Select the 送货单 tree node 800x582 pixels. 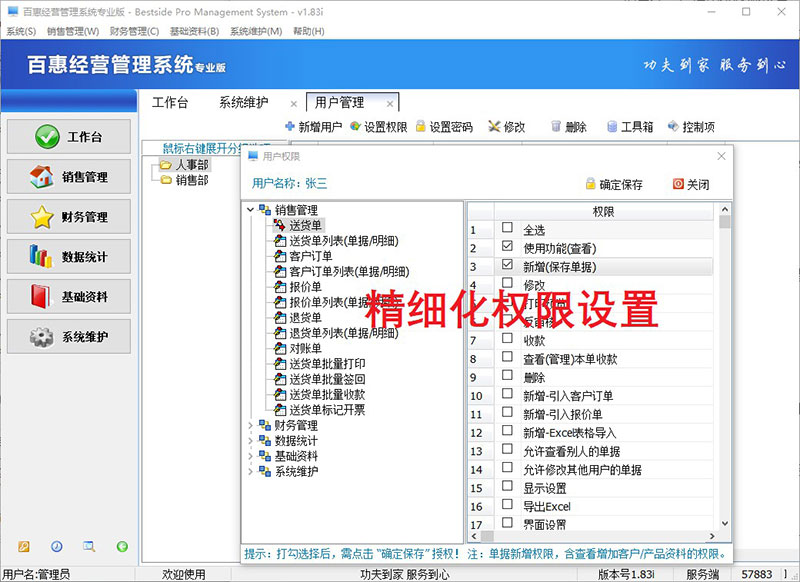pos(305,225)
